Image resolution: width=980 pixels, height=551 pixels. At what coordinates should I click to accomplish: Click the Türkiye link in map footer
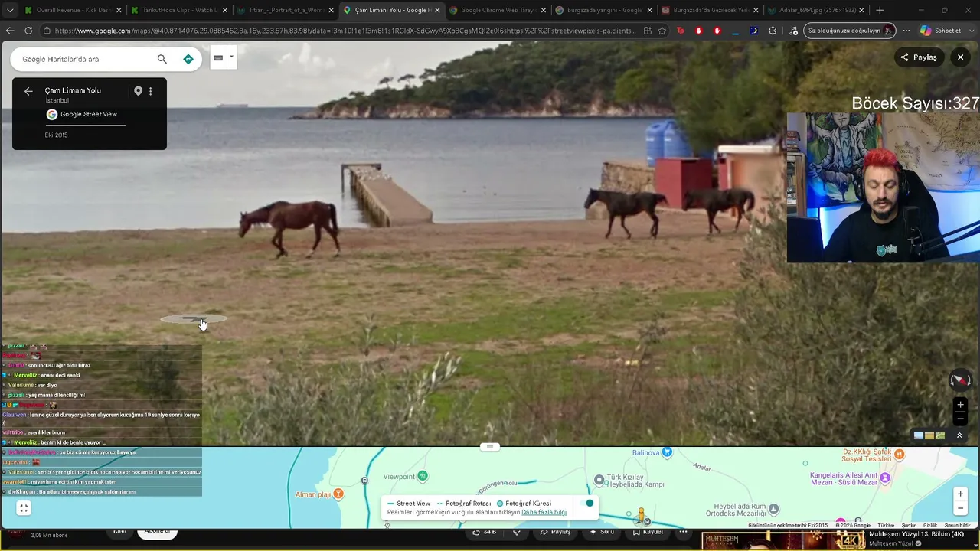tap(886, 526)
